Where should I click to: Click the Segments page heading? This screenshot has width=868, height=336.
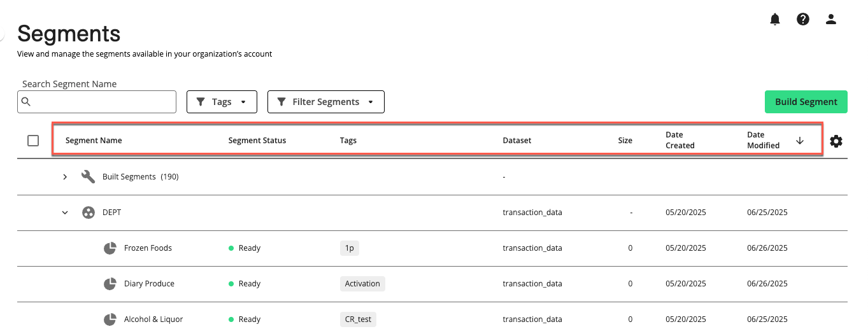(69, 33)
